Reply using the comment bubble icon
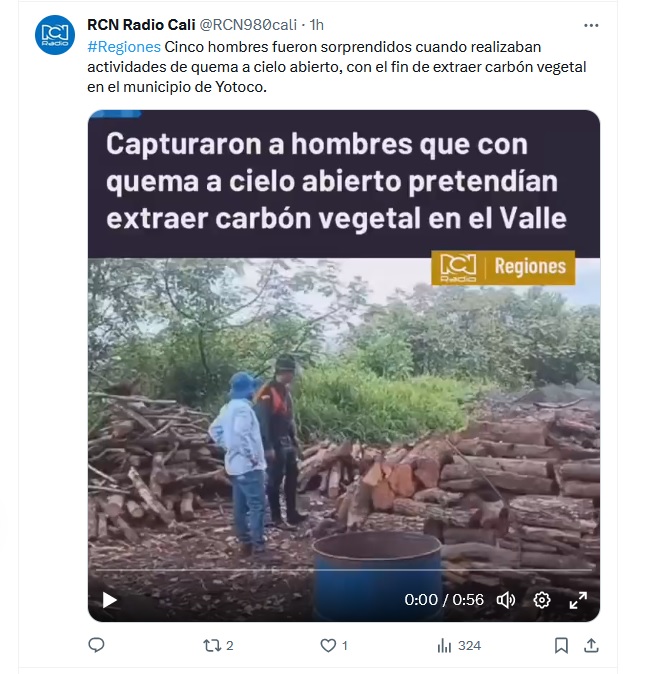660x674 pixels. point(96,645)
